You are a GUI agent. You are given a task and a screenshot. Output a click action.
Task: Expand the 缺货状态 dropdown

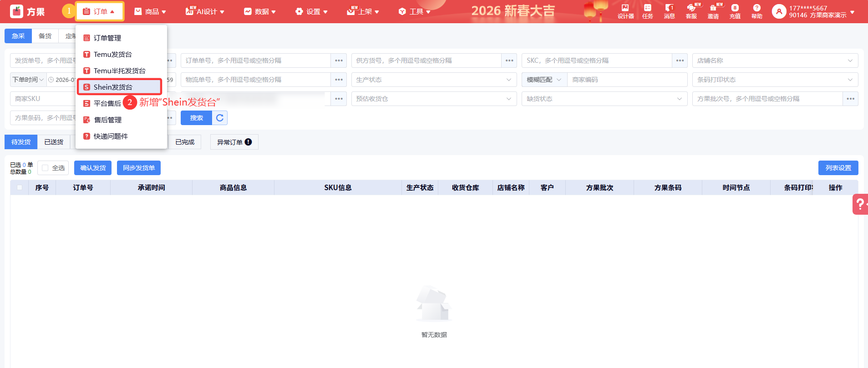point(604,99)
